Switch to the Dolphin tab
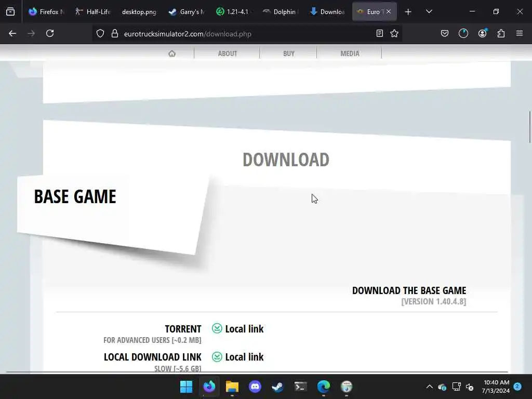This screenshot has height=399, width=532. [x=280, y=12]
